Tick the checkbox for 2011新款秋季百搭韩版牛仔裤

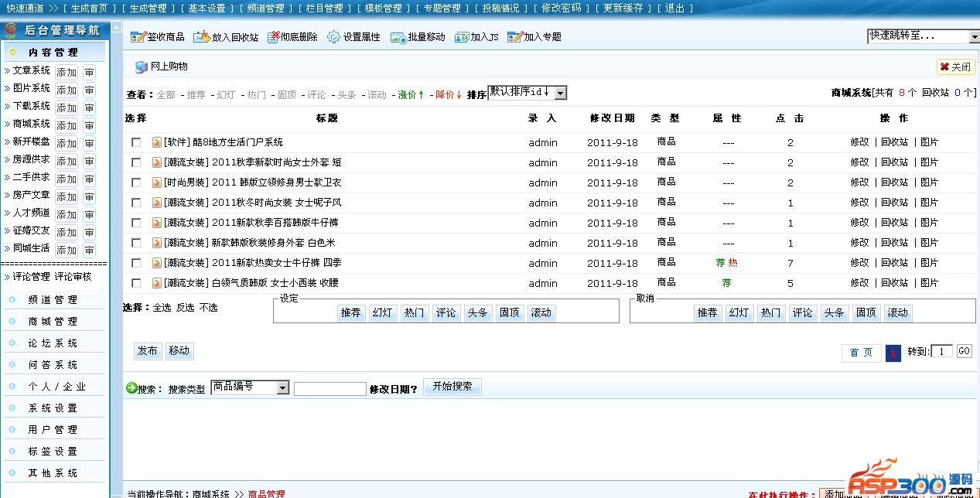pyautogui.click(x=136, y=223)
